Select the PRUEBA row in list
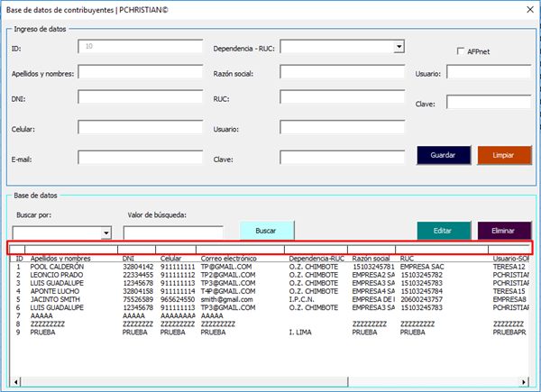This screenshot has width=541, height=392. [x=45, y=332]
